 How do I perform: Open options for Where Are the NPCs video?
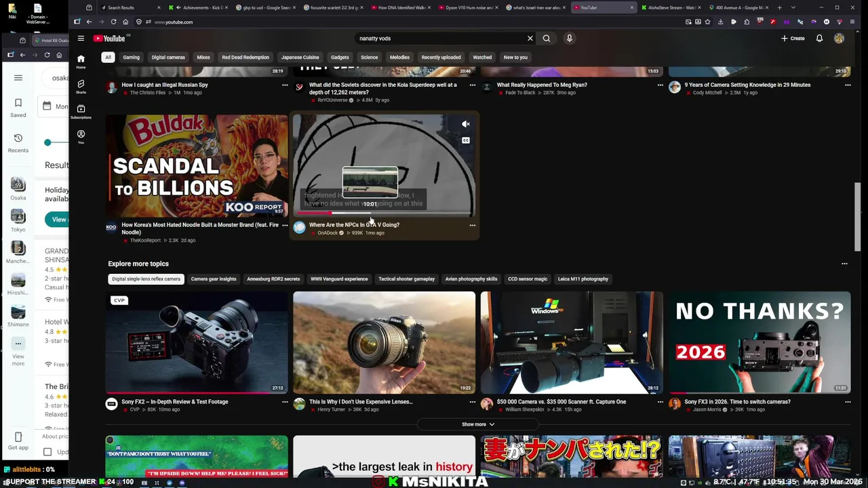473,225
